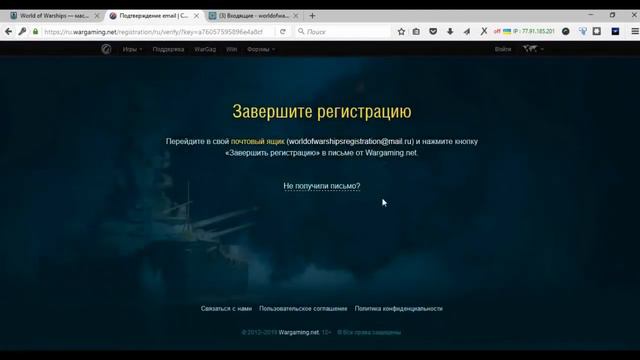Click the X extension icon in toolbar
Screen dimensions: 640x360
click(x=484, y=31)
